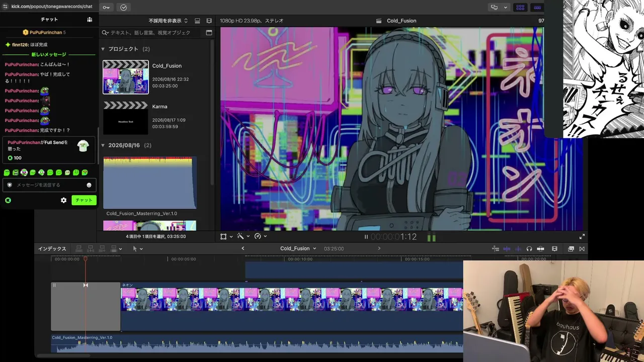Click the 00:00:10:00 ruler mark
The image size is (644, 362).
[300, 259]
